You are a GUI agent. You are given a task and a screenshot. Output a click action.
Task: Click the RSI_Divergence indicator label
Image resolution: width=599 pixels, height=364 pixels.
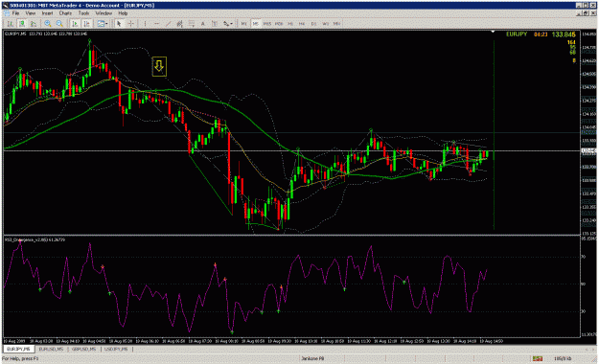pos(35,239)
